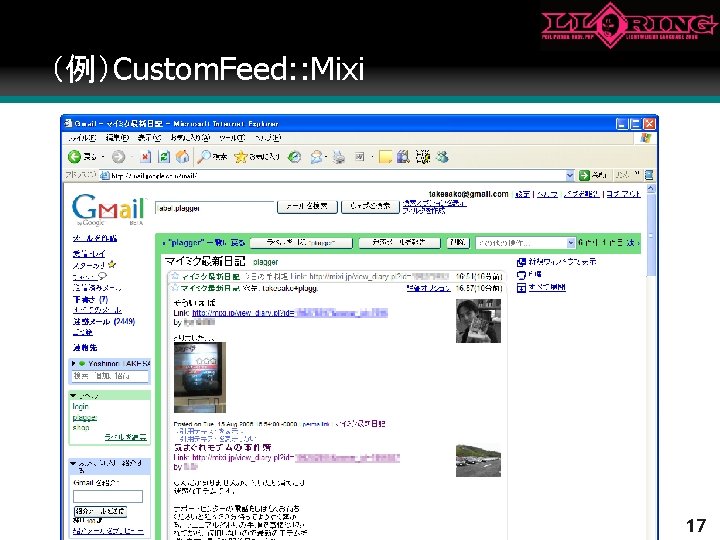Click the Gmail search field containing label:plagger

pyautogui.click(x=214, y=208)
